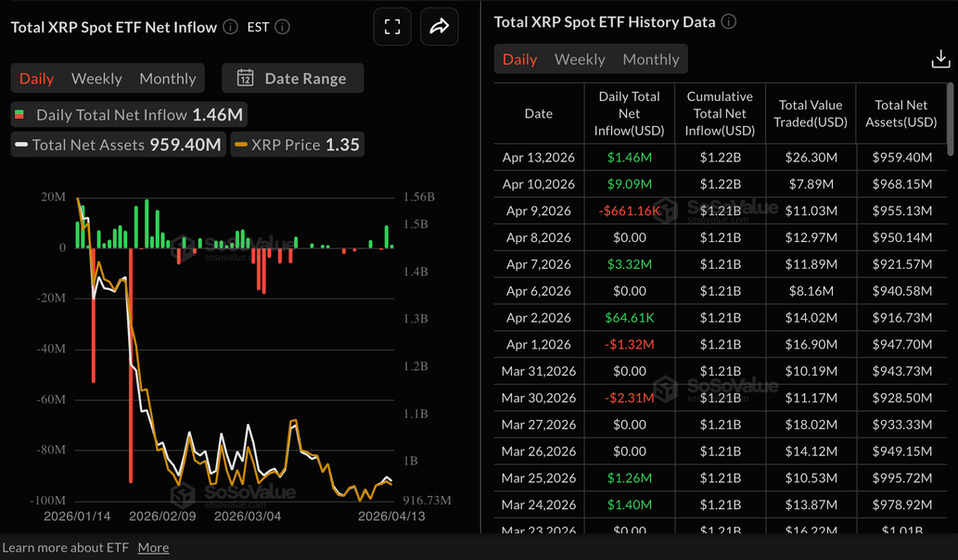Switch chart to Monthly view

(x=167, y=79)
